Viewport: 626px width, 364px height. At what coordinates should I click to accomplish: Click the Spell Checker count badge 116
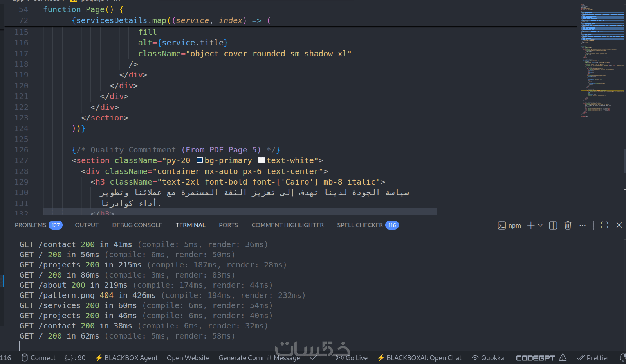click(392, 225)
